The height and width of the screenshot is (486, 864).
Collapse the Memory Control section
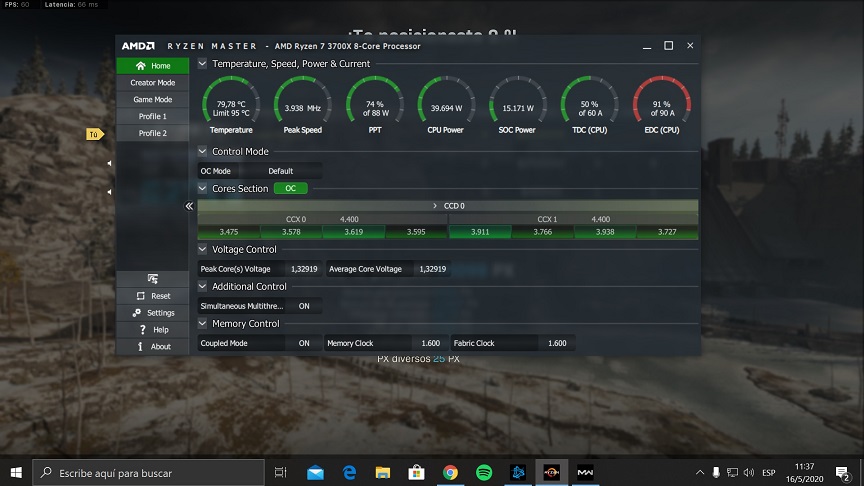(x=202, y=323)
